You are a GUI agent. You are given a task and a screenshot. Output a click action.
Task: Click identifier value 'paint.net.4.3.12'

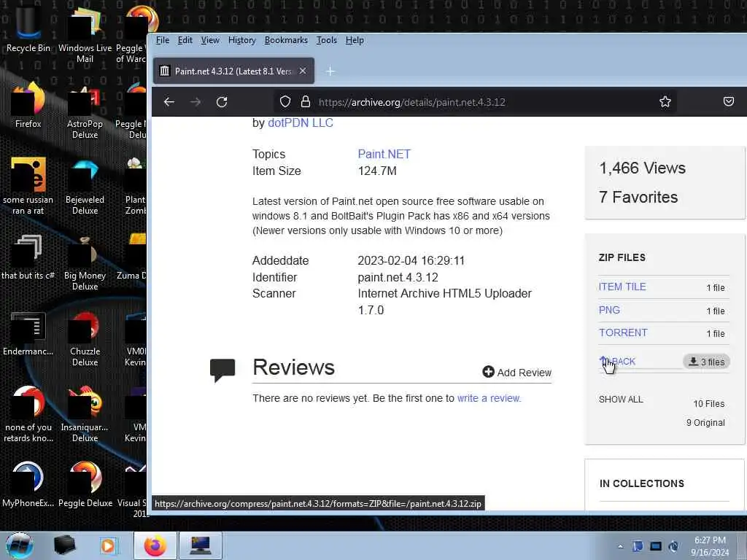tap(398, 277)
